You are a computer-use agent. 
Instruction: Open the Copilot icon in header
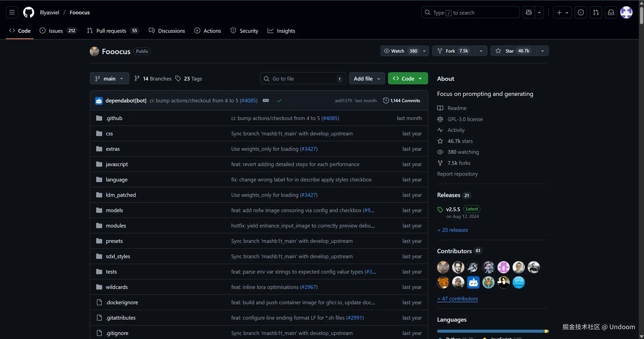point(529,12)
